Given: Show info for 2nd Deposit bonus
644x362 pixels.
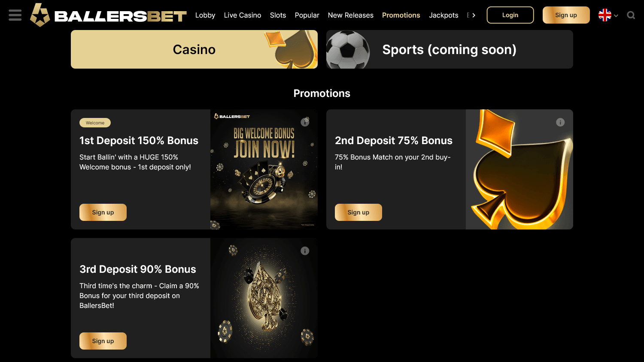Looking at the screenshot, I should coord(560,122).
